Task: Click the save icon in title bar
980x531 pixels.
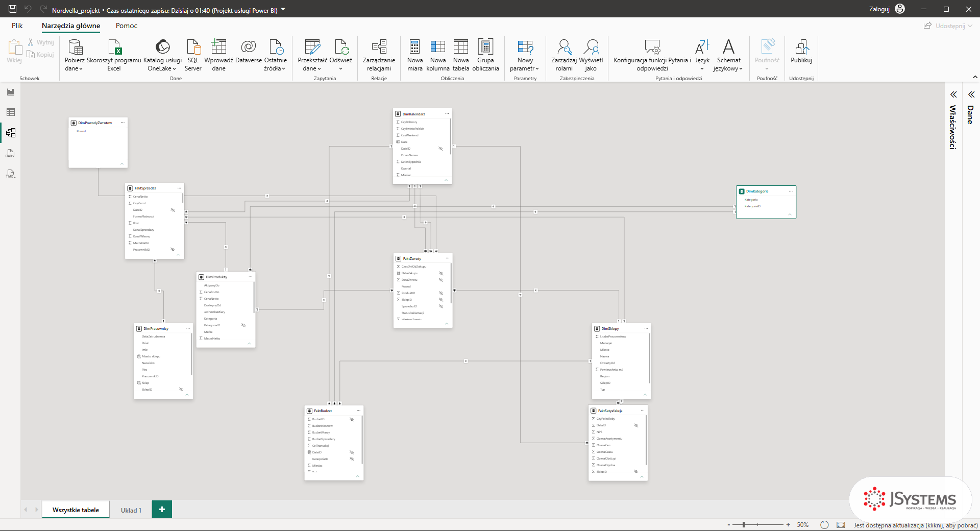Action: [x=13, y=9]
